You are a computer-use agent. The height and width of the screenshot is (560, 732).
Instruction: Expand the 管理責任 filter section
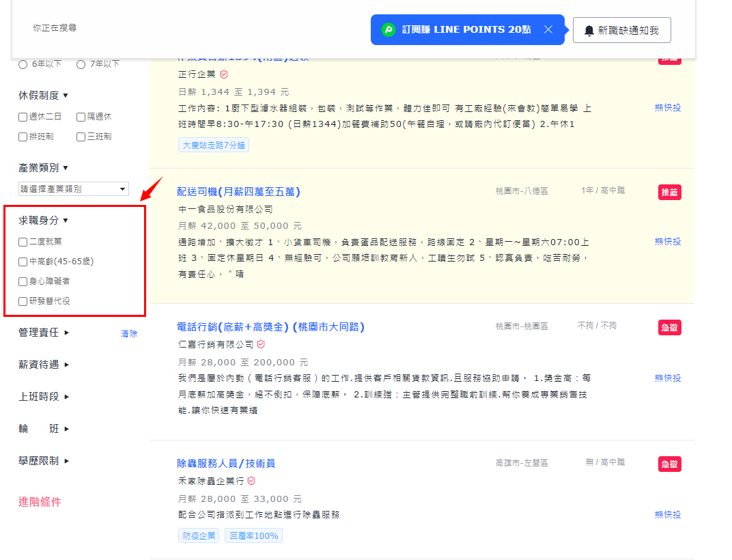44,333
